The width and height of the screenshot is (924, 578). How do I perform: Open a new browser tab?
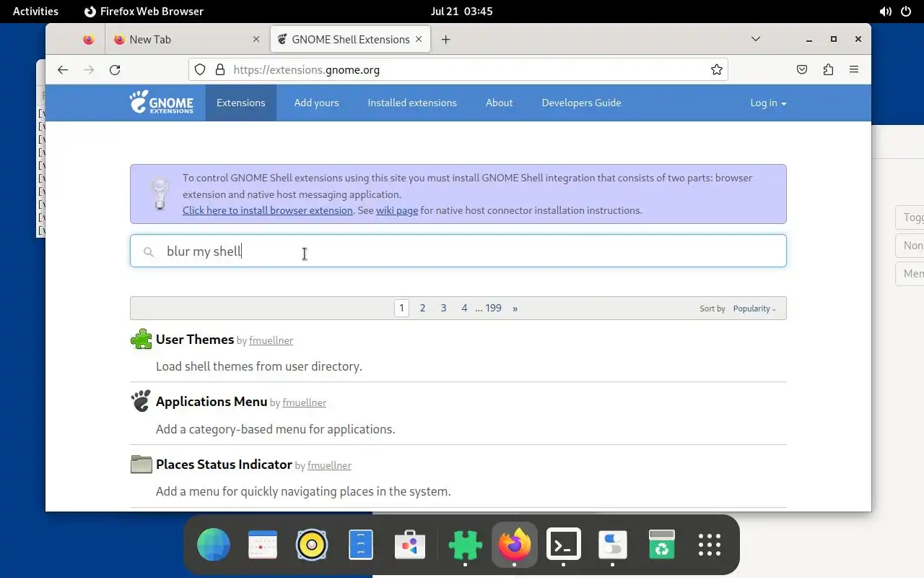(x=445, y=40)
